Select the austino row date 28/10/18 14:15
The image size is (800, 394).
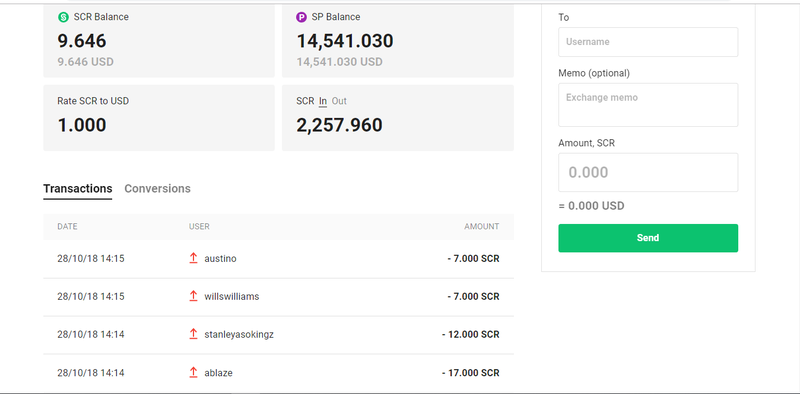[x=91, y=259]
